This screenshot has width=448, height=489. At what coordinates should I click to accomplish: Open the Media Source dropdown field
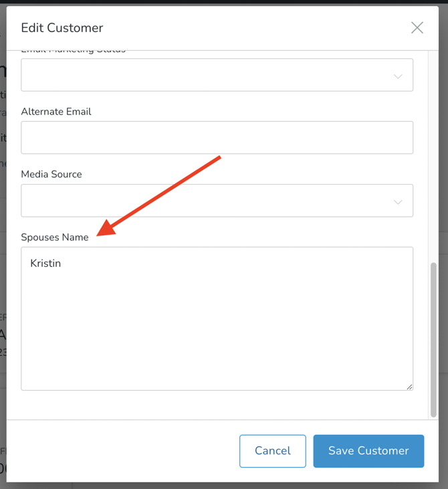(207, 201)
